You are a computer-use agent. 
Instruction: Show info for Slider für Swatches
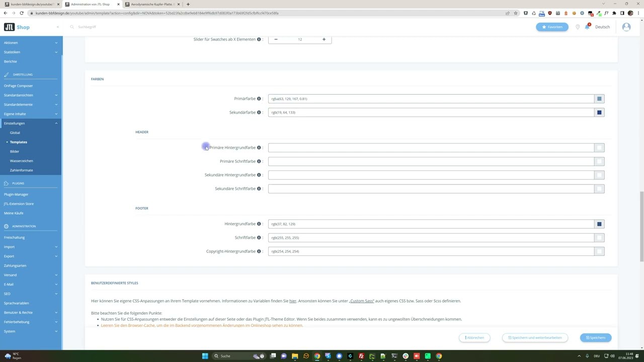259,39
